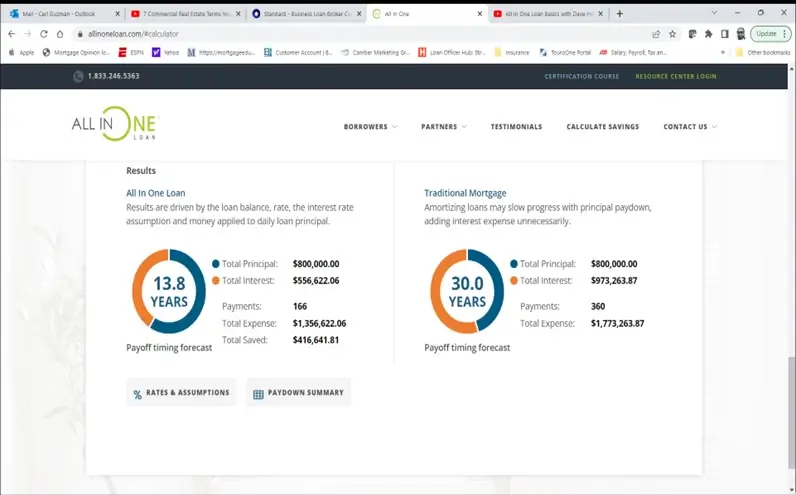Viewport: 796px width, 495px height.
Task: Go back with the browser back arrow
Action: tap(12, 34)
